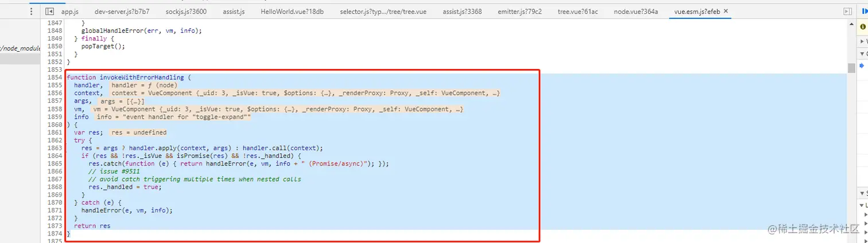Click inline value 'res = undefined'

click(139, 132)
